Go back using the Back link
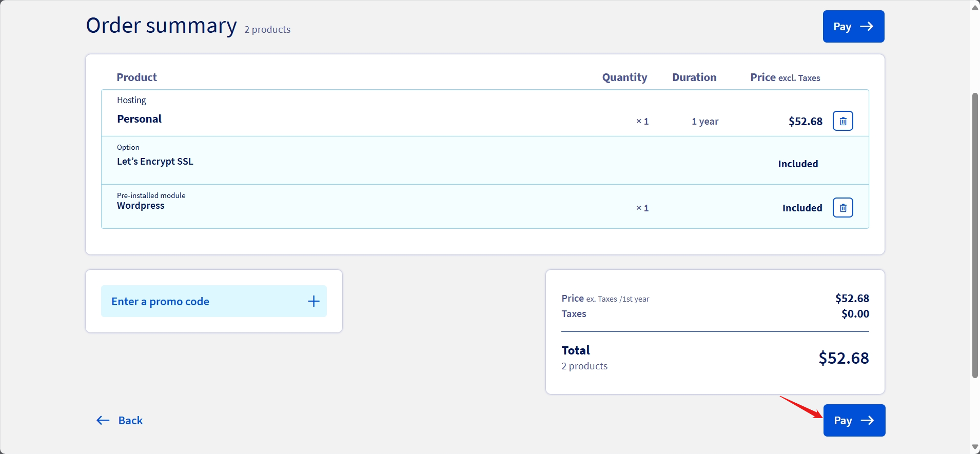The height and width of the screenshot is (454, 980). pyautogui.click(x=120, y=421)
